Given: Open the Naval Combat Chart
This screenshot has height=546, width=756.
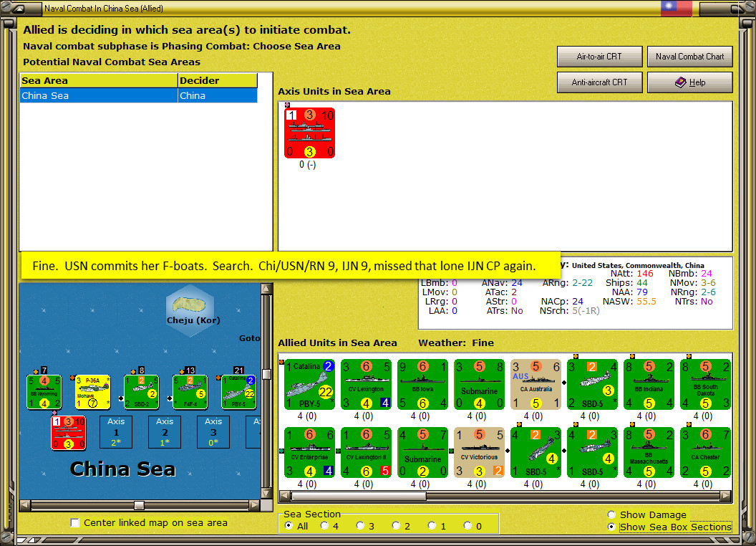Looking at the screenshot, I should pyautogui.click(x=689, y=57).
